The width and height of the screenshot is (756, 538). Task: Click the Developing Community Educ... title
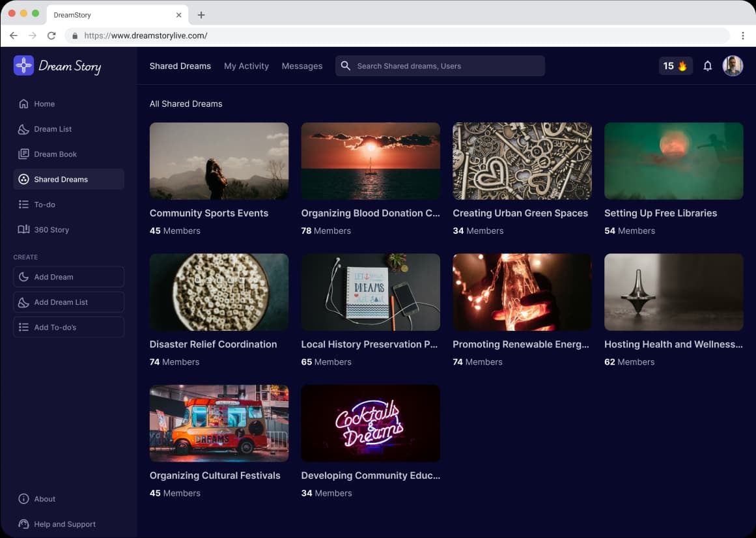[371, 475]
